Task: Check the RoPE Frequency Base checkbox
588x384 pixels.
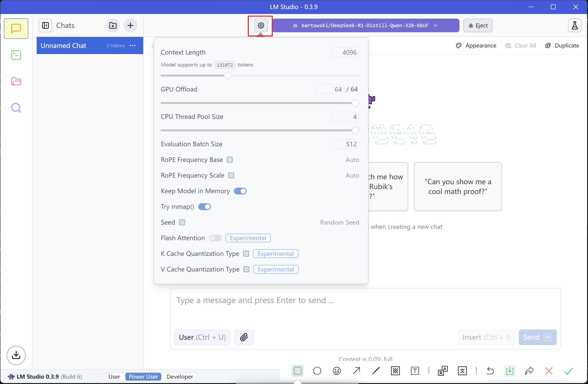Action: click(x=230, y=160)
